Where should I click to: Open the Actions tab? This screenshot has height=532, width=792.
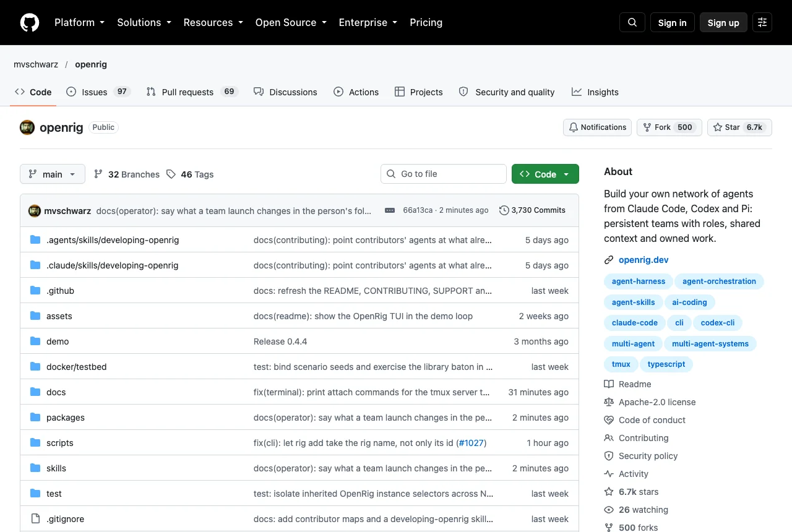coord(356,92)
